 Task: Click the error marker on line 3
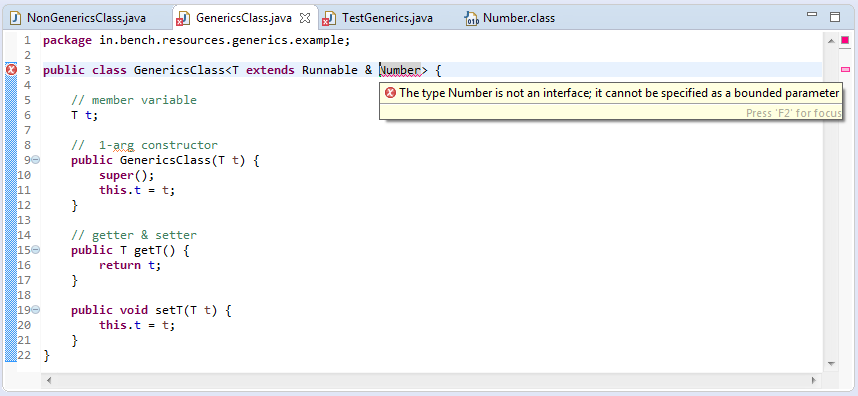(11, 69)
